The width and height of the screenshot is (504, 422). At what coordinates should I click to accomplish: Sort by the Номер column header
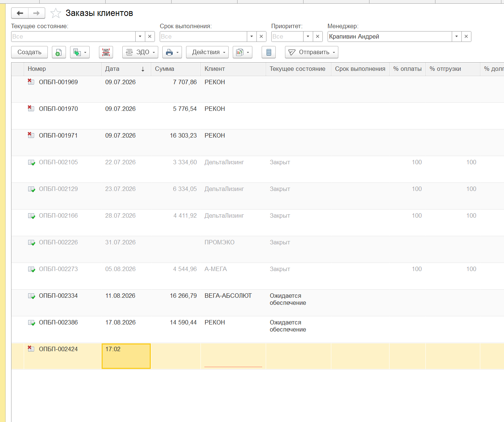coord(63,69)
